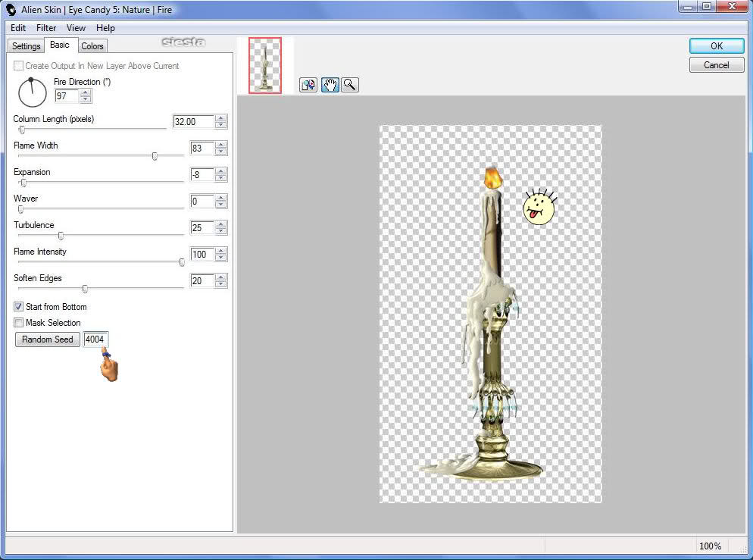
Task: Click the Random Seed button
Action: tap(48, 339)
